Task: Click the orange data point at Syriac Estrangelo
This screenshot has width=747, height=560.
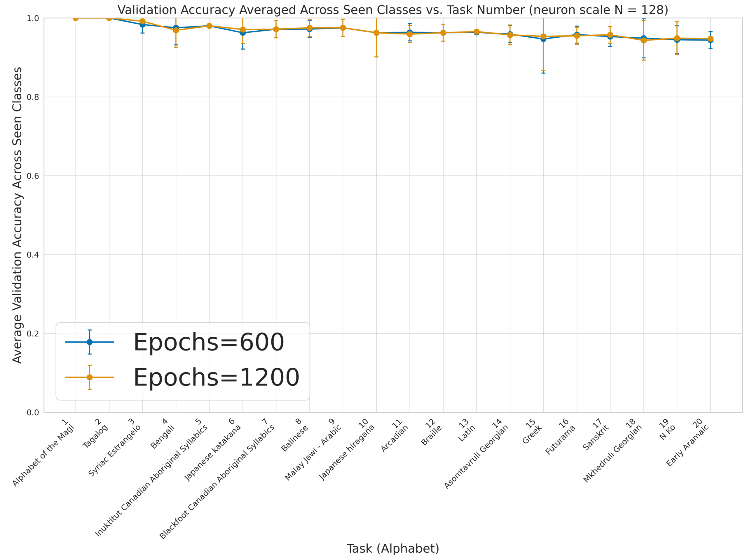Action: click(142, 21)
